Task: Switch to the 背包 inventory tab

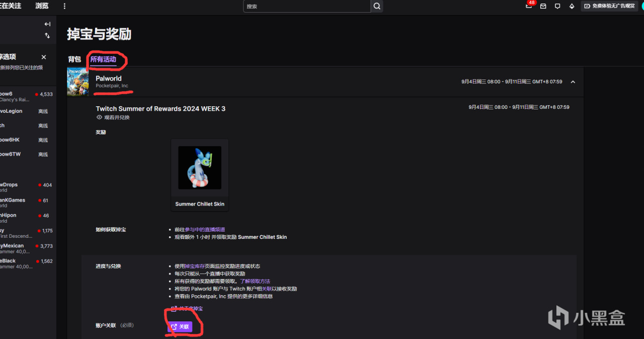Action: pos(74,59)
